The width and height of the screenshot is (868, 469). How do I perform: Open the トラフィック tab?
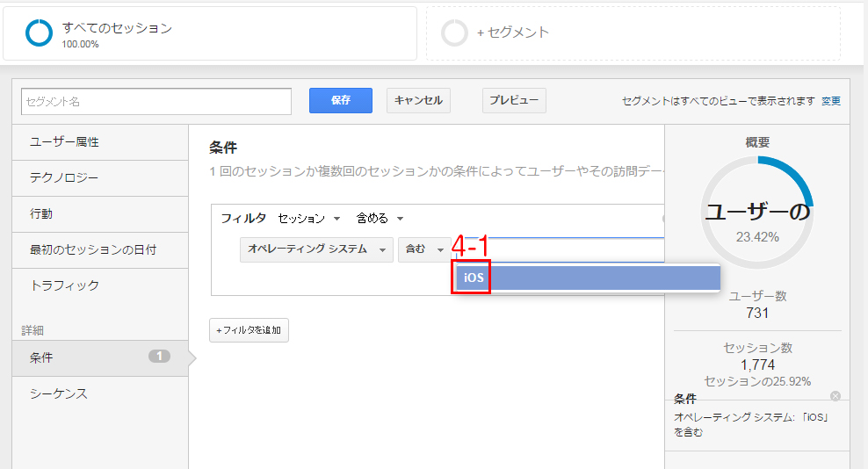100,285
